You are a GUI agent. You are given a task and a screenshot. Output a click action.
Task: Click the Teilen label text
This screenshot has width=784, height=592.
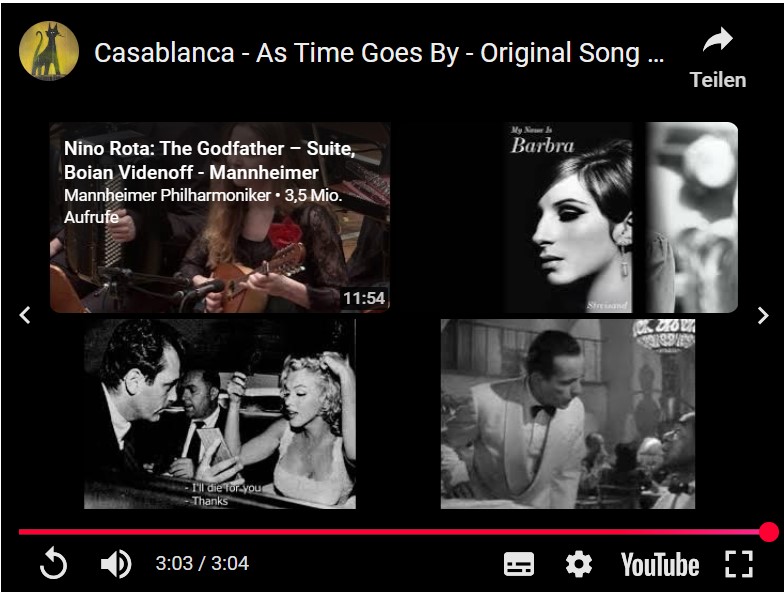pos(718,80)
